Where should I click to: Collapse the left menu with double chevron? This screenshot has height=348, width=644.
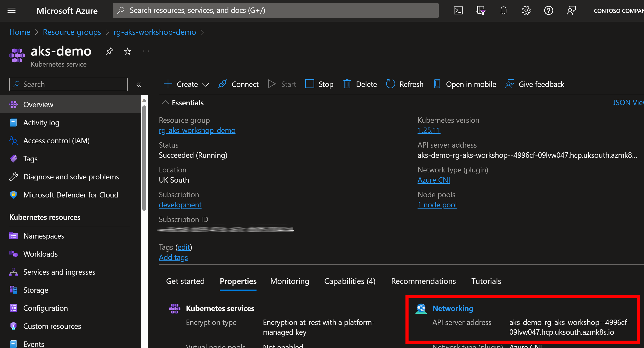pos(138,84)
